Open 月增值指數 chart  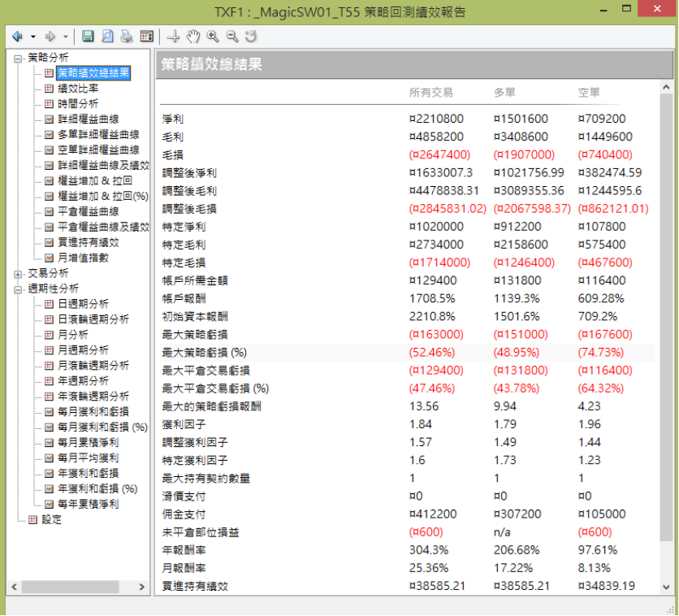point(83,258)
